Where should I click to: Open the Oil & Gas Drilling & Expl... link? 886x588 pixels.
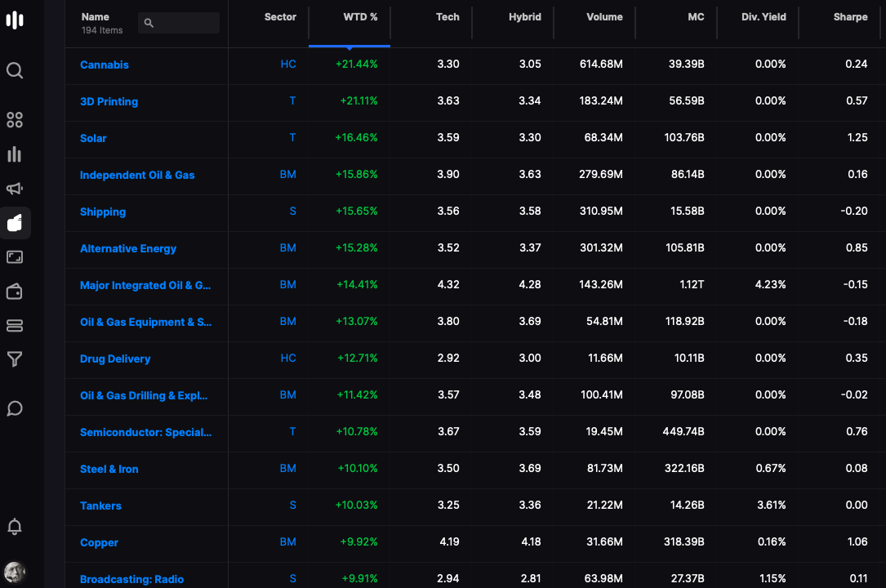pyautogui.click(x=144, y=395)
